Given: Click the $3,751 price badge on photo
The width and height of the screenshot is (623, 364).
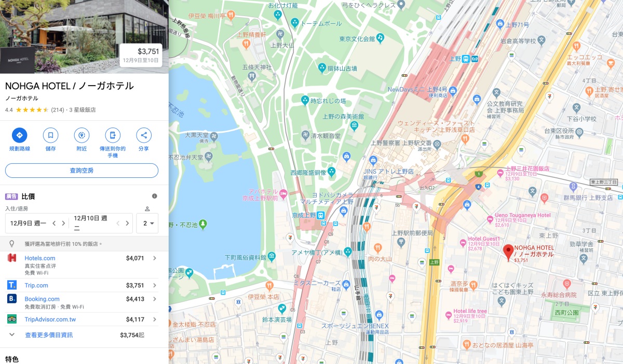Looking at the screenshot, I should click(x=141, y=54).
